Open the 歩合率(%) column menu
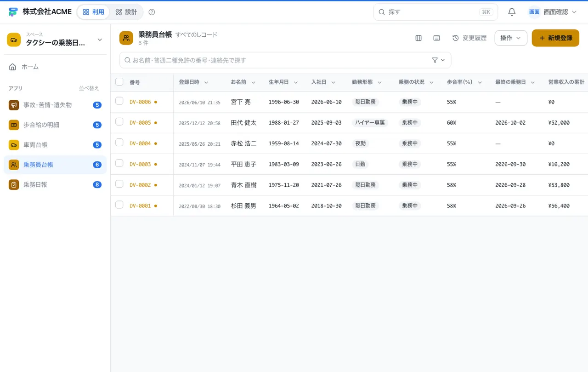 point(480,82)
